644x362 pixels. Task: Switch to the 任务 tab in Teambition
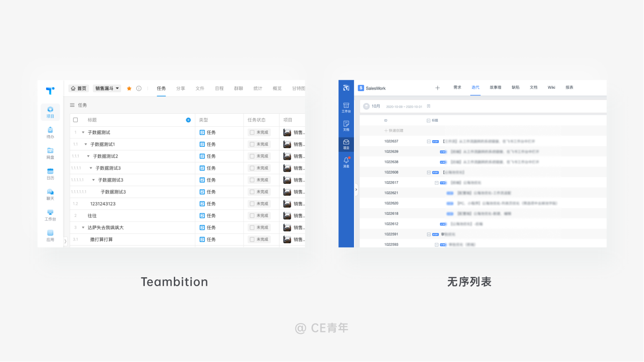[x=161, y=88]
